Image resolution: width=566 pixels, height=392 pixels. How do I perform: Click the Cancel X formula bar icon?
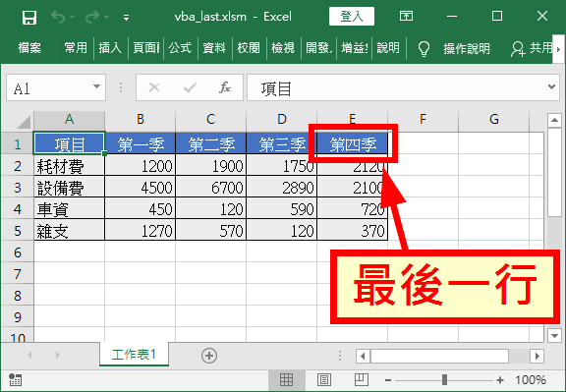pyautogui.click(x=154, y=87)
